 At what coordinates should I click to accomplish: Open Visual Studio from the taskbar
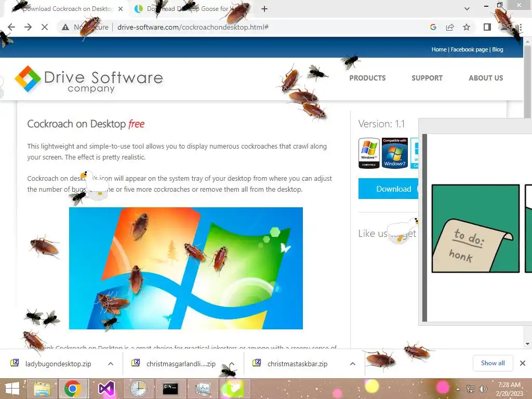(x=106, y=389)
